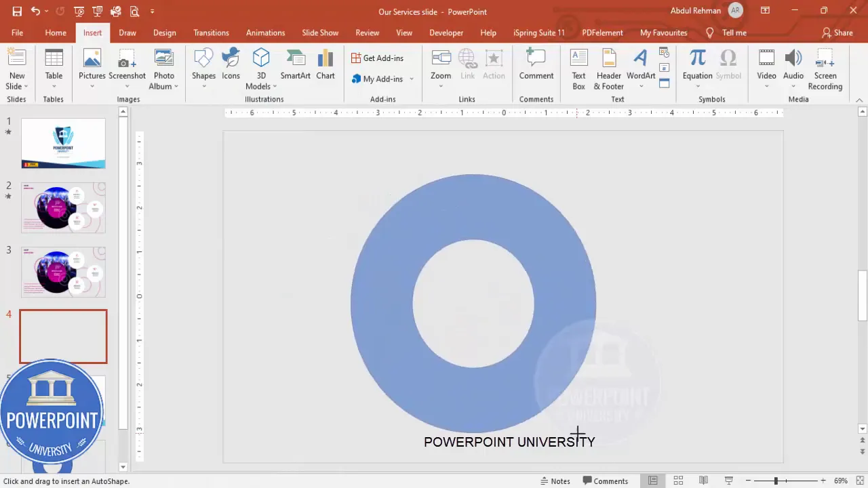
Task: Click the Object icon in Text group
Action: pos(664,84)
